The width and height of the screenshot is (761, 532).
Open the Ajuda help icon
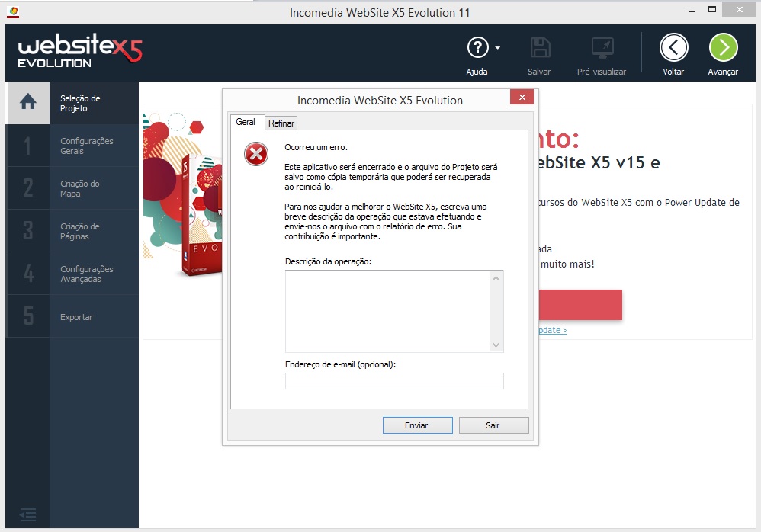coord(477,47)
